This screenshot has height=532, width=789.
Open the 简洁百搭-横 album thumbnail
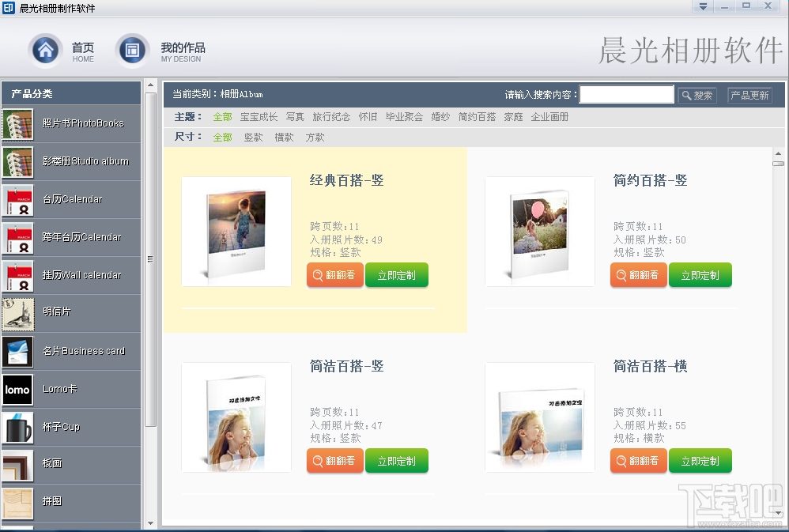[x=540, y=417]
